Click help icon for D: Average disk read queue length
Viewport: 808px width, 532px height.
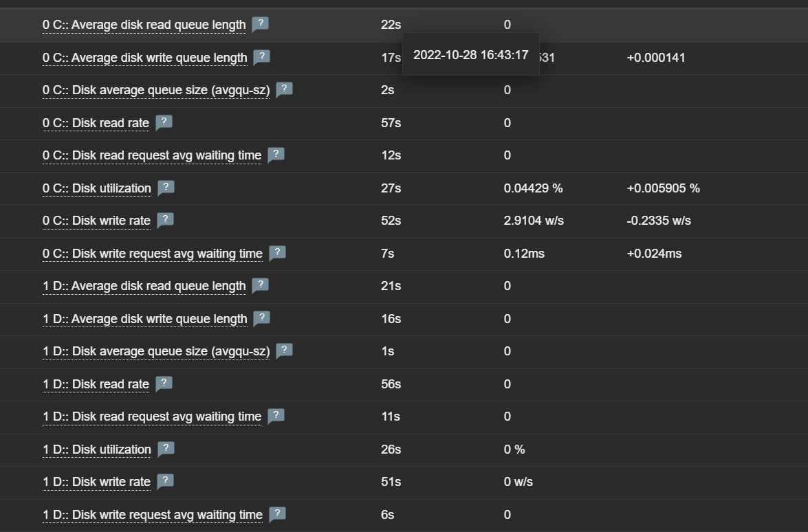point(260,285)
